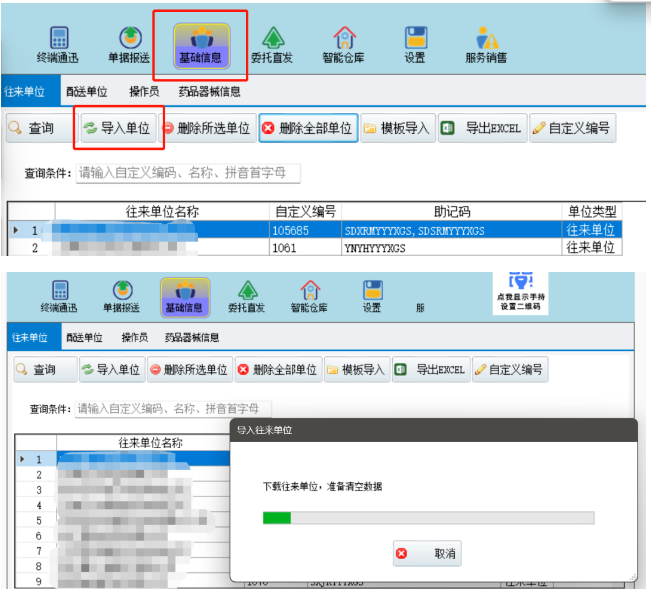
Task: Click 自定义编号 in upper toolbar
Action: [573, 128]
